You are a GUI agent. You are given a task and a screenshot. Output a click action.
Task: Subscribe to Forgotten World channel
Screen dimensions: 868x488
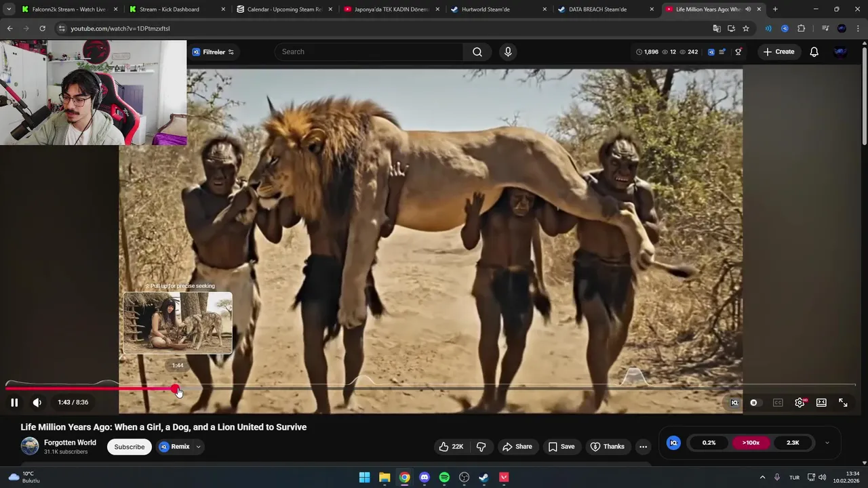pos(129,447)
